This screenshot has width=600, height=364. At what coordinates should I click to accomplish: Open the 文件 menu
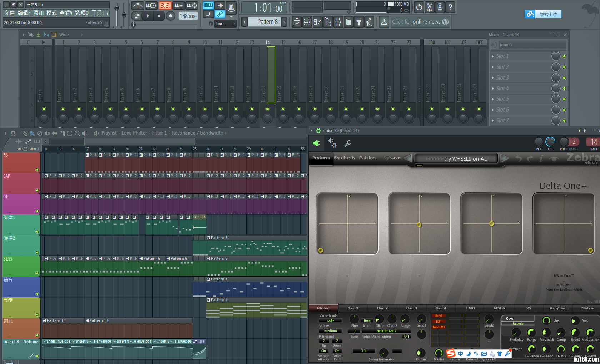pyautogui.click(x=9, y=13)
